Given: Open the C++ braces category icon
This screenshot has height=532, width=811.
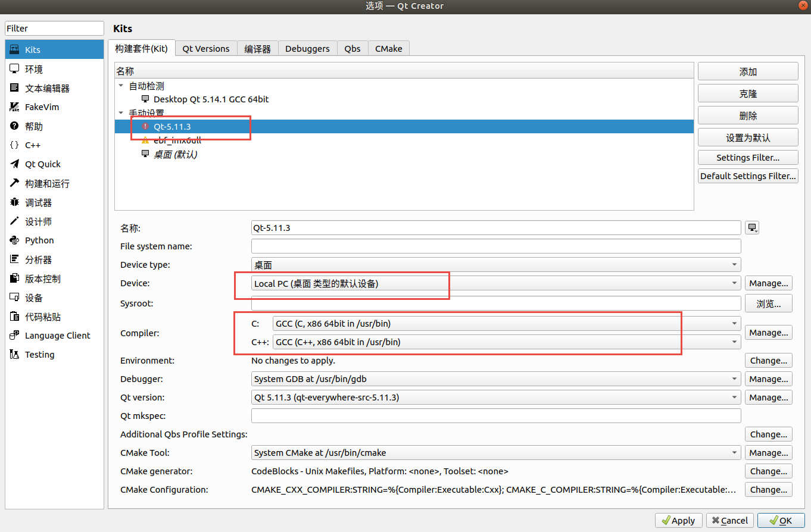Looking at the screenshot, I should (x=15, y=145).
